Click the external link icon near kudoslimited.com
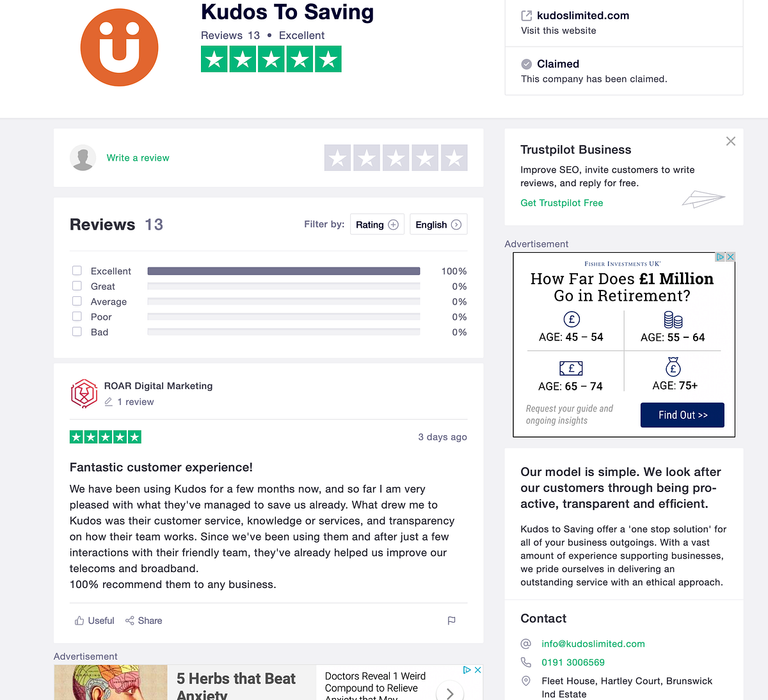This screenshot has width=768, height=700. (x=527, y=15)
